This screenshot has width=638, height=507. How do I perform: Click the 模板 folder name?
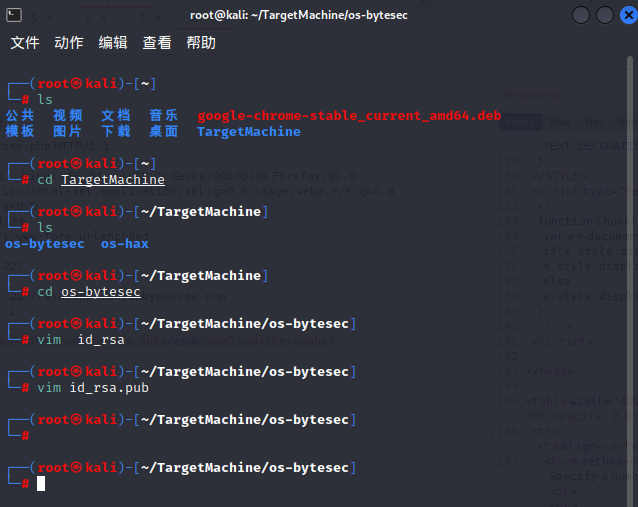[x=20, y=131]
